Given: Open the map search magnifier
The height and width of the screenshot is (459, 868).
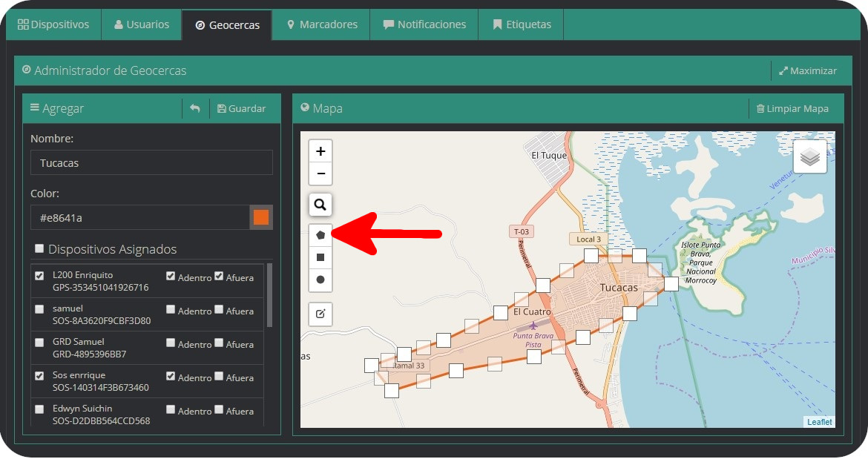Looking at the screenshot, I should click(320, 205).
